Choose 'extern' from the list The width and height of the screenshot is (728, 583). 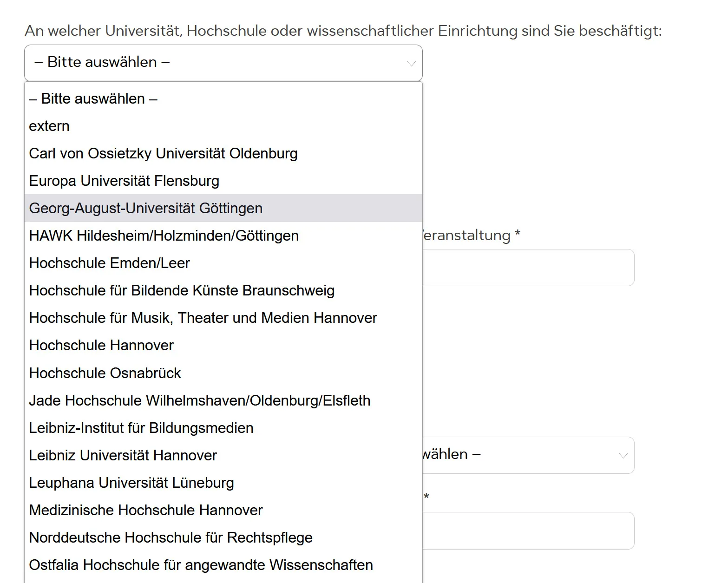[223, 126]
